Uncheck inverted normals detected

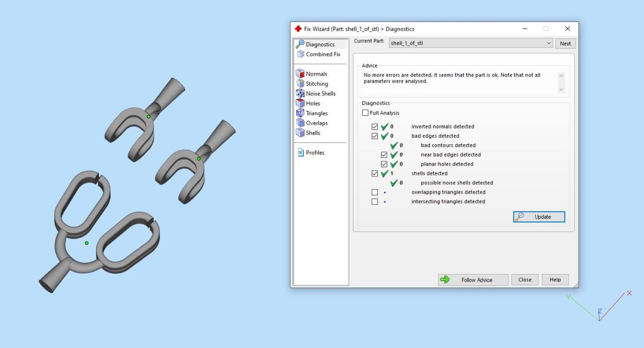[x=375, y=127]
